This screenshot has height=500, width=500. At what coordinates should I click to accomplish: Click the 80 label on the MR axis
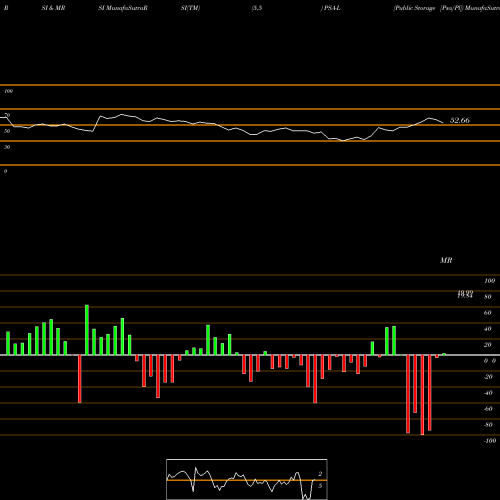488,297
